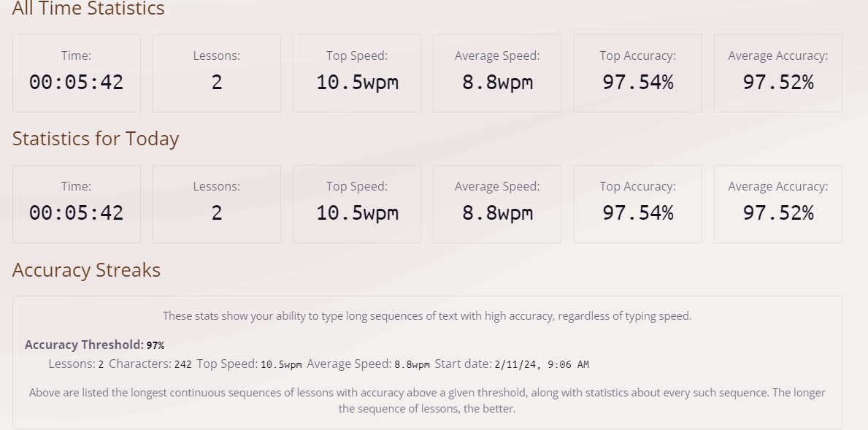868x430 pixels.
Task: Click the Accuracy Threshold 97% label
Action: pyautogui.click(x=95, y=345)
